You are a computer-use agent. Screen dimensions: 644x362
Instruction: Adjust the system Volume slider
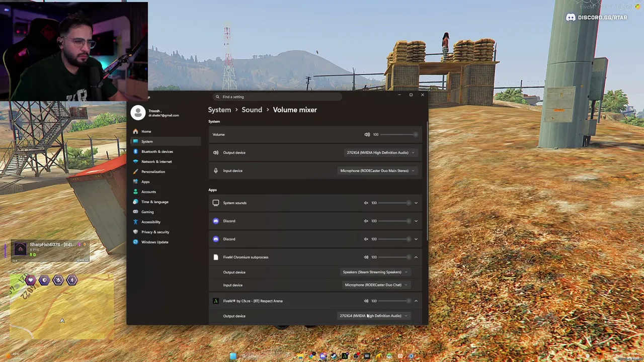399,134
